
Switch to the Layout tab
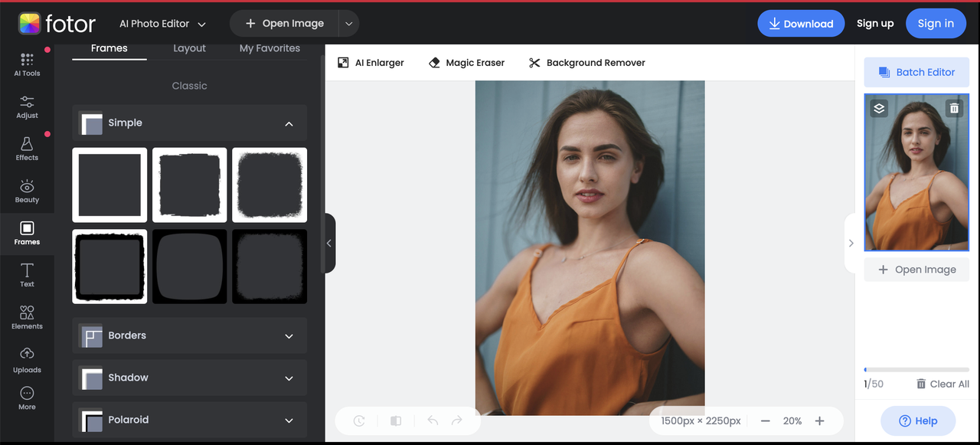(x=190, y=48)
